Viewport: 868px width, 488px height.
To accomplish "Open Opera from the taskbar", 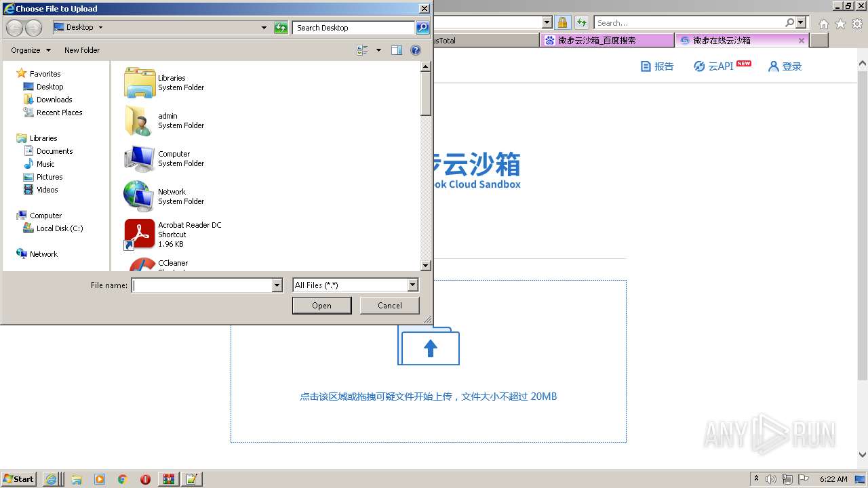I will (145, 479).
